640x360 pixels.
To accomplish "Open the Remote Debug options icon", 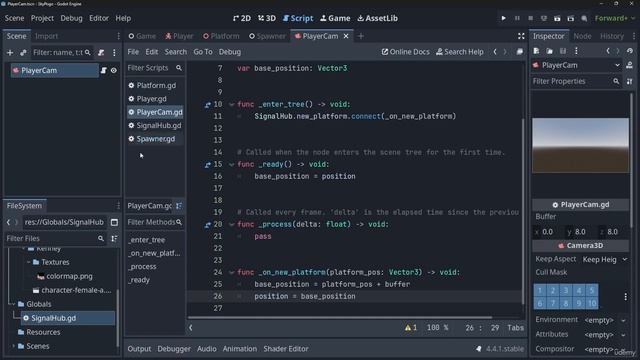I will click(x=544, y=18).
